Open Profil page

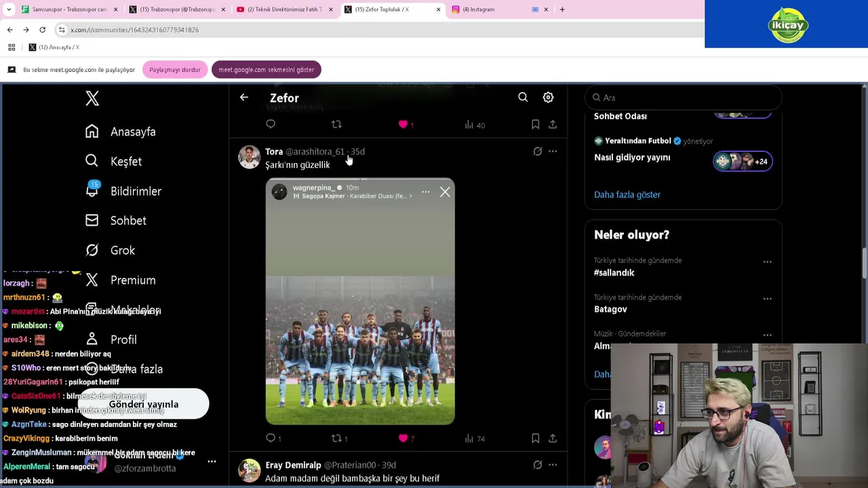pyautogui.click(x=123, y=340)
